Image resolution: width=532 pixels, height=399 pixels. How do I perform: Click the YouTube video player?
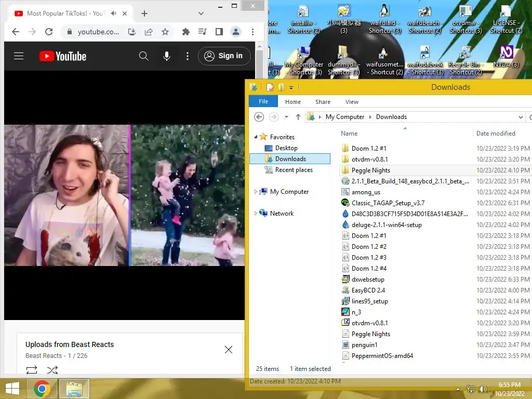[x=124, y=195]
